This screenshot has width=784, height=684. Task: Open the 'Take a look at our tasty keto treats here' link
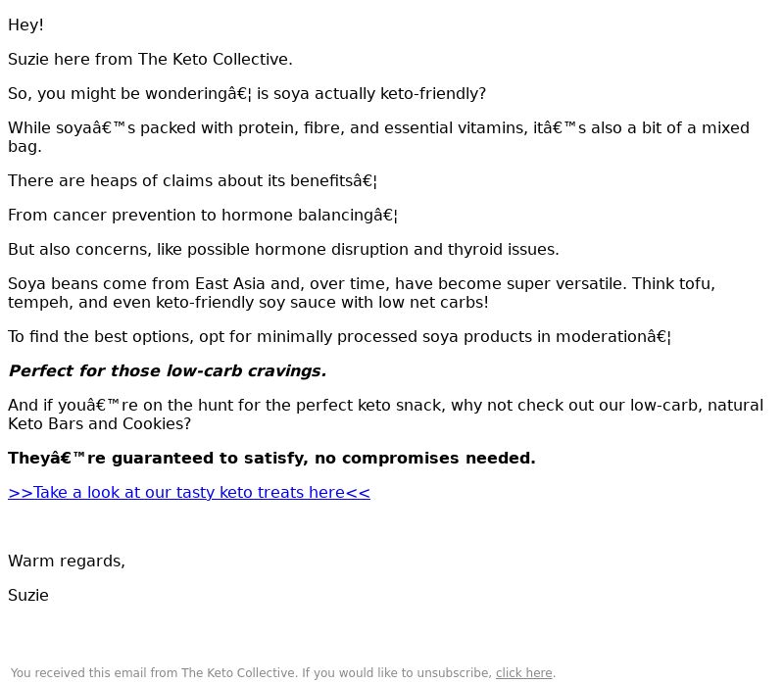pyautogui.click(x=188, y=493)
